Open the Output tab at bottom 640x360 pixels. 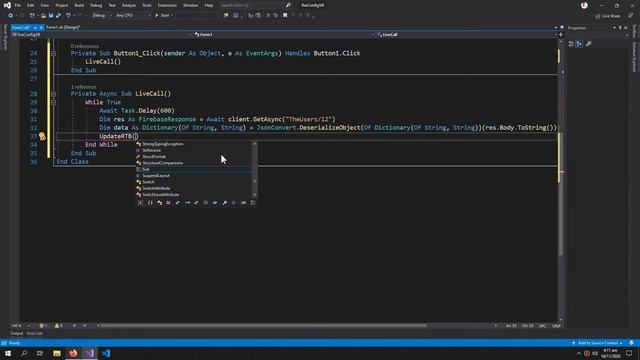pyautogui.click(x=17, y=333)
